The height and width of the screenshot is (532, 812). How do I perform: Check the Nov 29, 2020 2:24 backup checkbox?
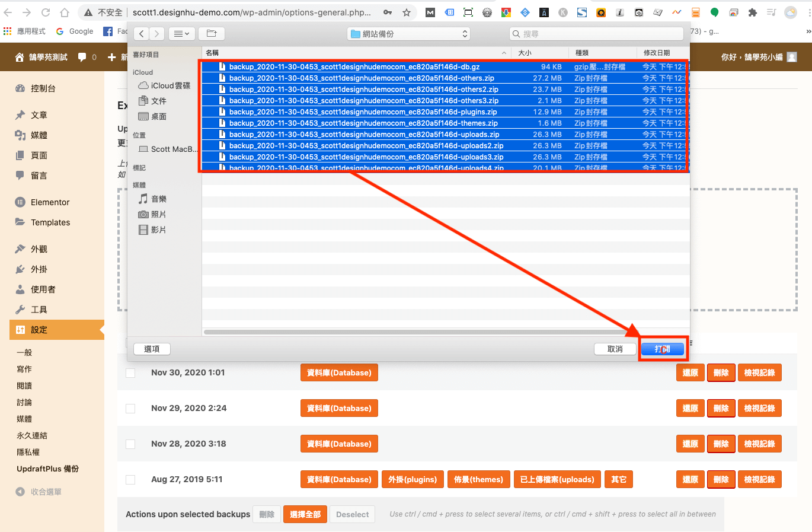click(x=130, y=409)
